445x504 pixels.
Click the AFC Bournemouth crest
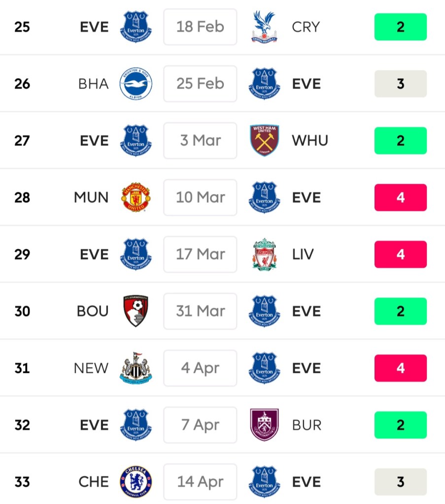tap(136, 311)
